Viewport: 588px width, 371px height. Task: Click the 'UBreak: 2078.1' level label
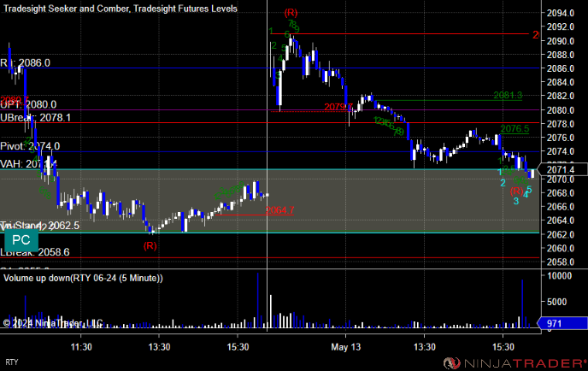pos(35,118)
